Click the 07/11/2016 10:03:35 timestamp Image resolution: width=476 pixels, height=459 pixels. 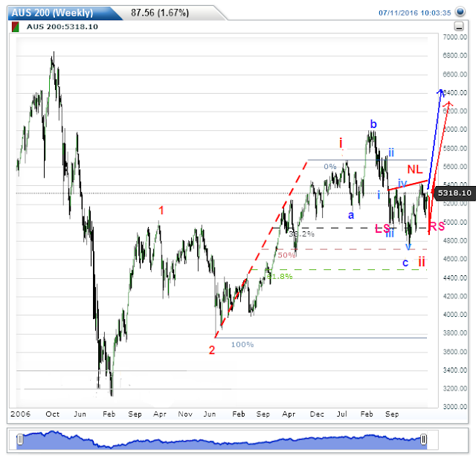click(415, 13)
